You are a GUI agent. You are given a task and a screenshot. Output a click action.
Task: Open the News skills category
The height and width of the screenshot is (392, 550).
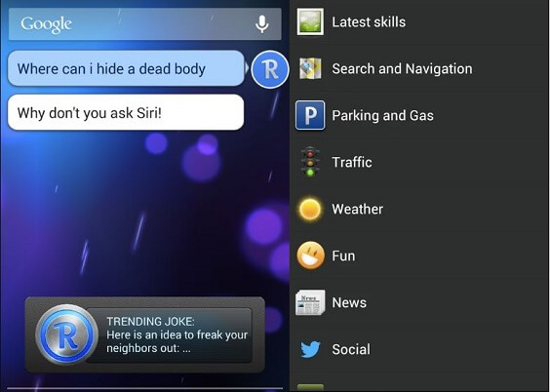pos(419,302)
